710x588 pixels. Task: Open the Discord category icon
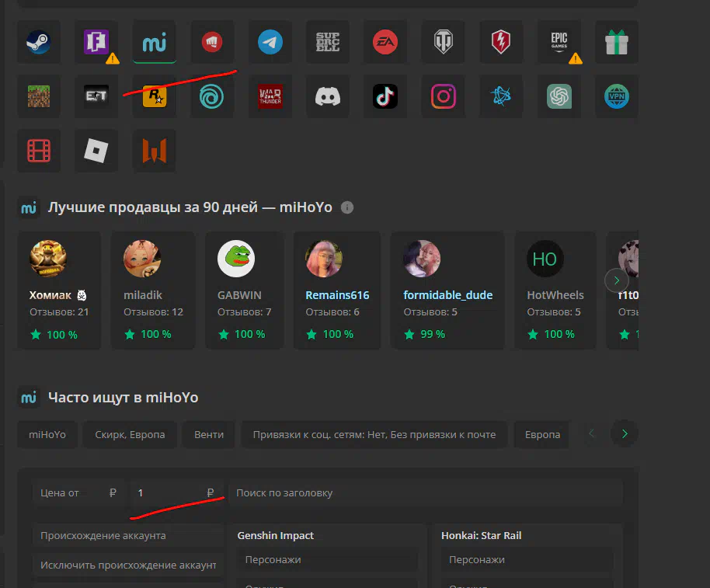(x=327, y=96)
